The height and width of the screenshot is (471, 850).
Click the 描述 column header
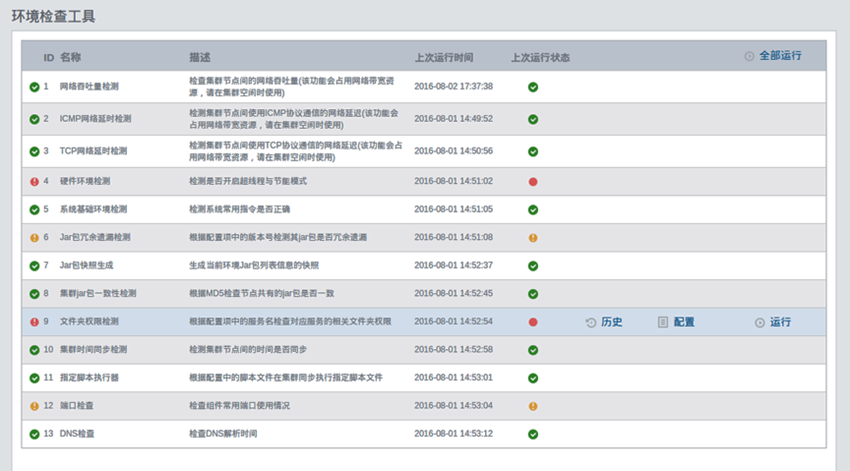pyautogui.click(x=200, y=57)
